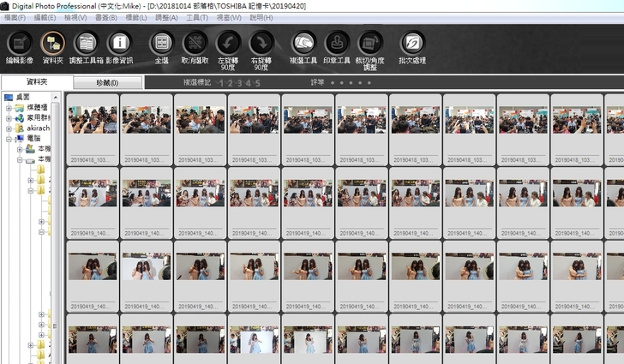Expand the first 本機 drive with Windows logo
The width and height of the screenshot is (624, 364).
(20, 149)
